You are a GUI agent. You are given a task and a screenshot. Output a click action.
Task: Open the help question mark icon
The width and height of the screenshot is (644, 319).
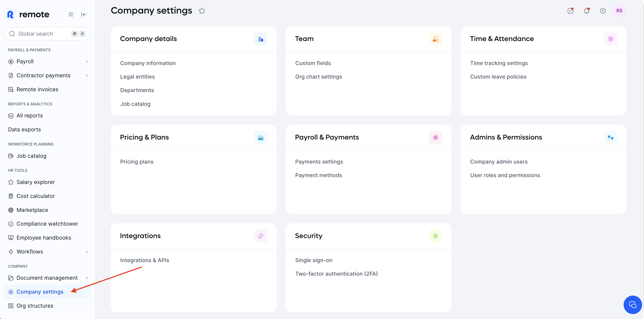point(603,11)
